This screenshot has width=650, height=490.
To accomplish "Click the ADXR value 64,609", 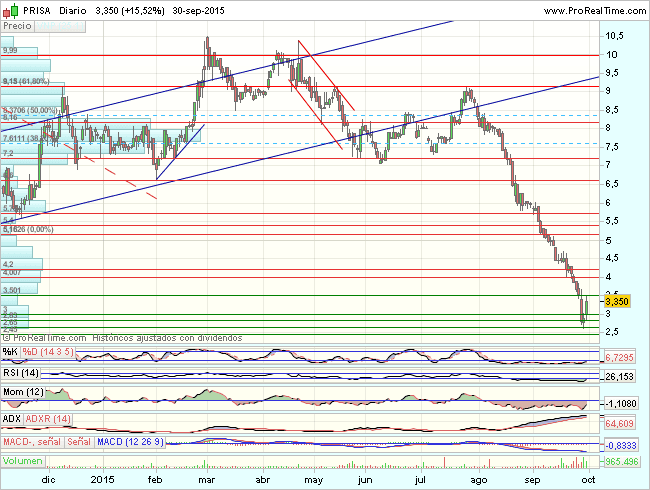I will [620, 424].
